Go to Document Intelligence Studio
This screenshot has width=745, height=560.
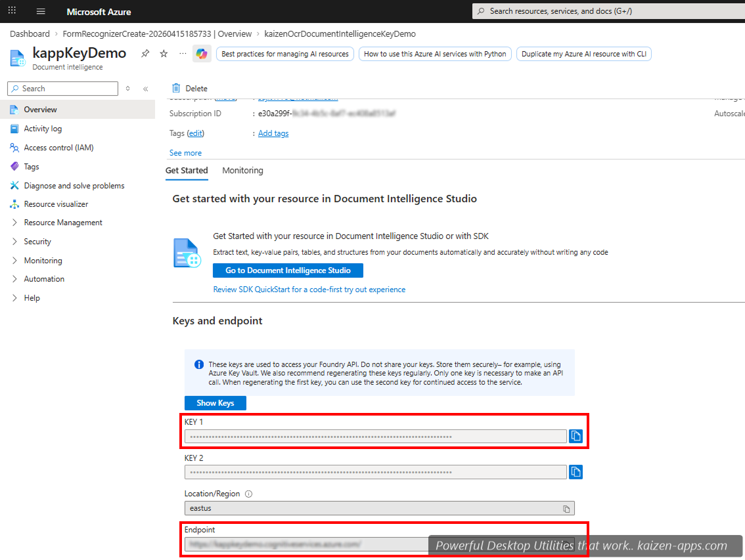(x=288, y=270)
